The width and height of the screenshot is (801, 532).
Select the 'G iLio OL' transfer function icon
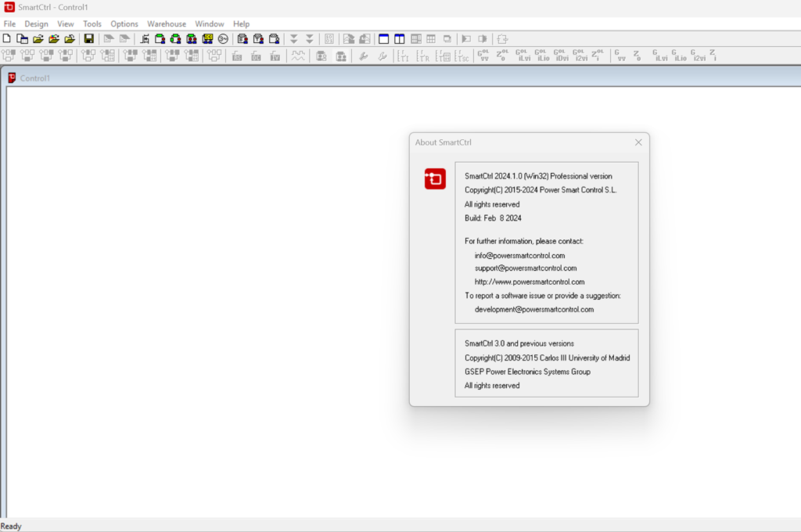[542, 56]
